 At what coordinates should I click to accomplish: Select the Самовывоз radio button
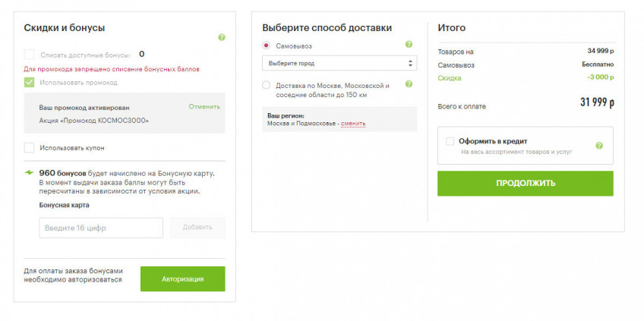[x=266, y=46]
